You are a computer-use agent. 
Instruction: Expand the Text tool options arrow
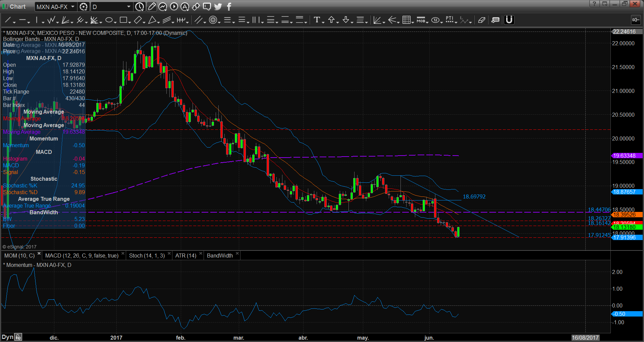coord(323,22)
